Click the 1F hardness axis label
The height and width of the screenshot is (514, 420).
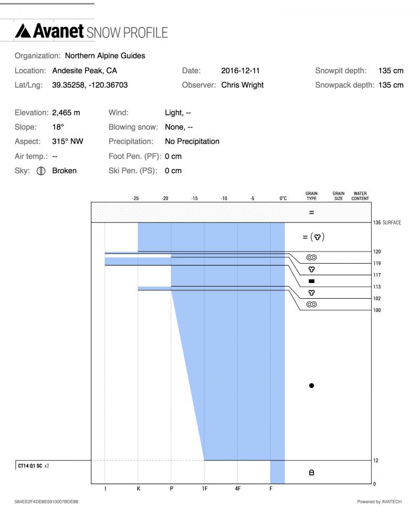(x=204, y=488)
